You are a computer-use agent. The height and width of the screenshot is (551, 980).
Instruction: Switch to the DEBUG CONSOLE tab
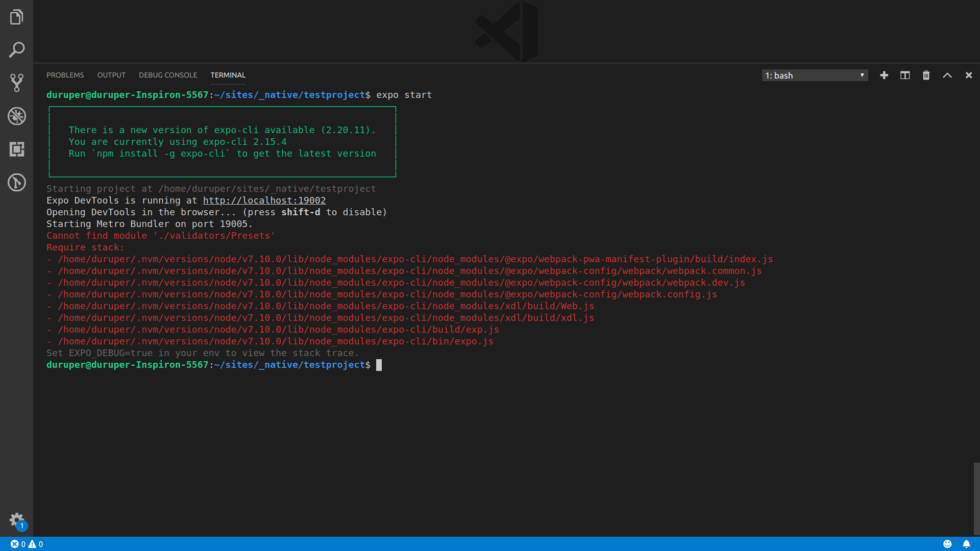point(168,75)
